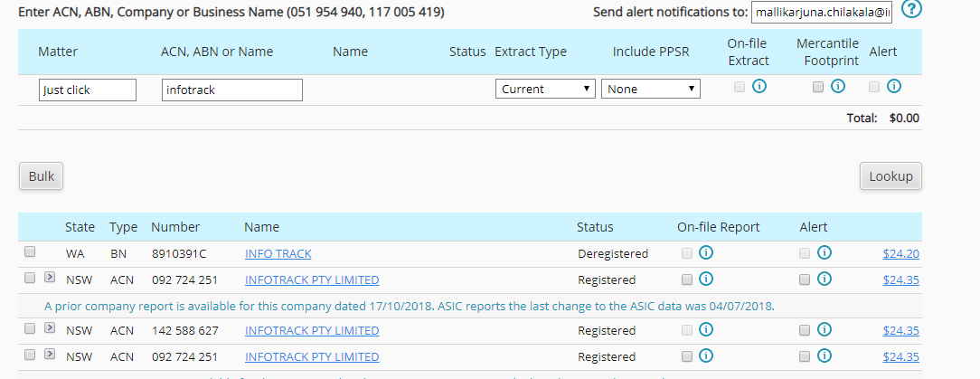The height and width of the screenshot is (379, 980).
Task: Click the Lookup button
Action: tap(890, 176)
